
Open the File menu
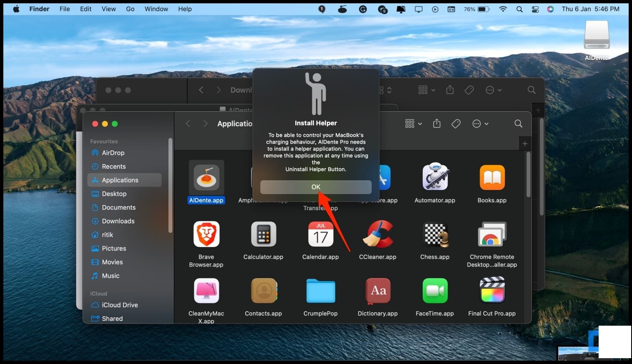click(65, 9)
